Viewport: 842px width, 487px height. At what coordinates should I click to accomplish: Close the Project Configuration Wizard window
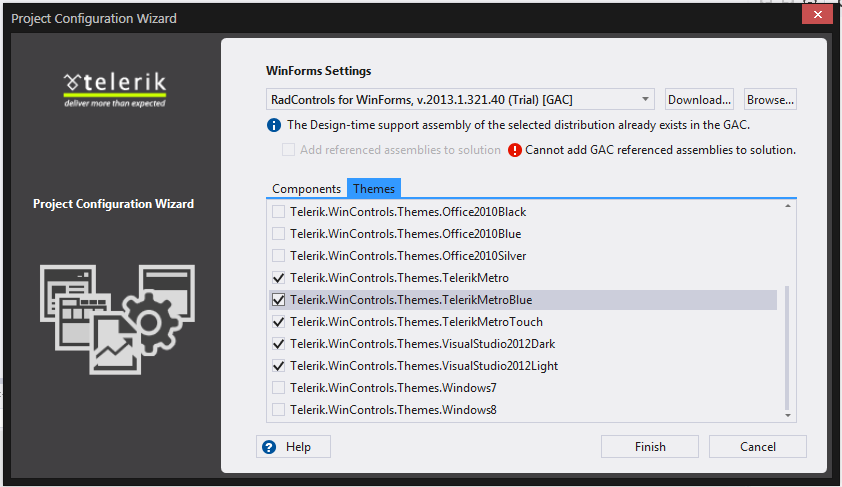(817, 14)
